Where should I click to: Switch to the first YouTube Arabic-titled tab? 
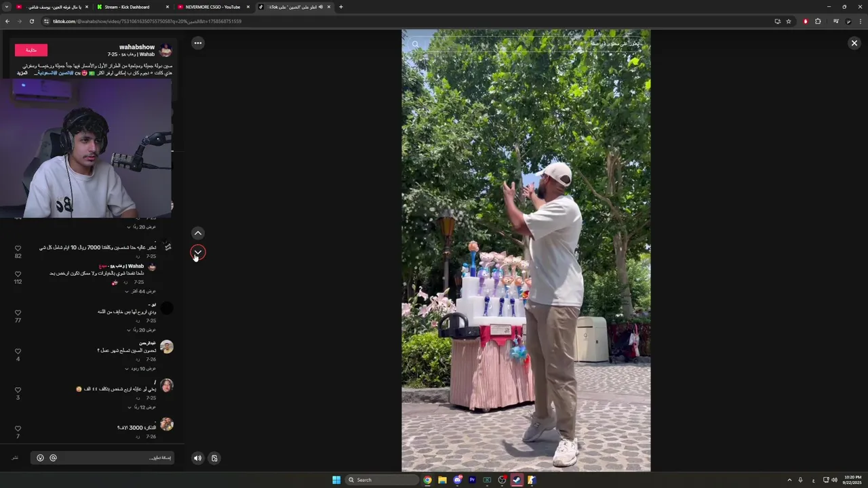click(51, 7)
